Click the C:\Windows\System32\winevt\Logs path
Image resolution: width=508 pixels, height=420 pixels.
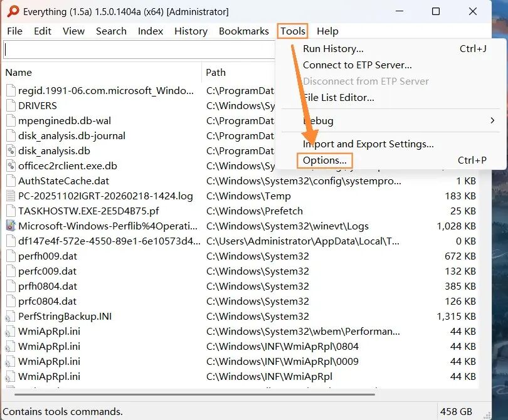pyautogui.click(x=287, y=226)
